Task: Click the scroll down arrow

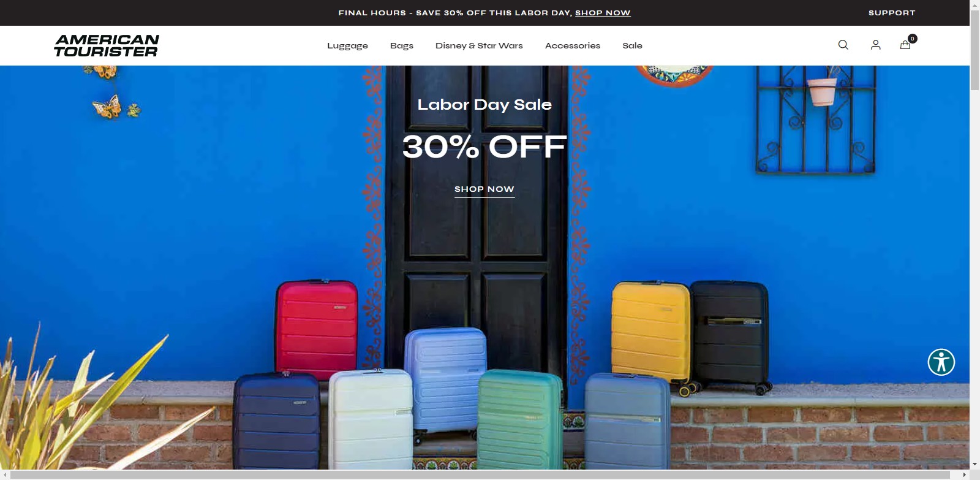Action: [974, 465]
